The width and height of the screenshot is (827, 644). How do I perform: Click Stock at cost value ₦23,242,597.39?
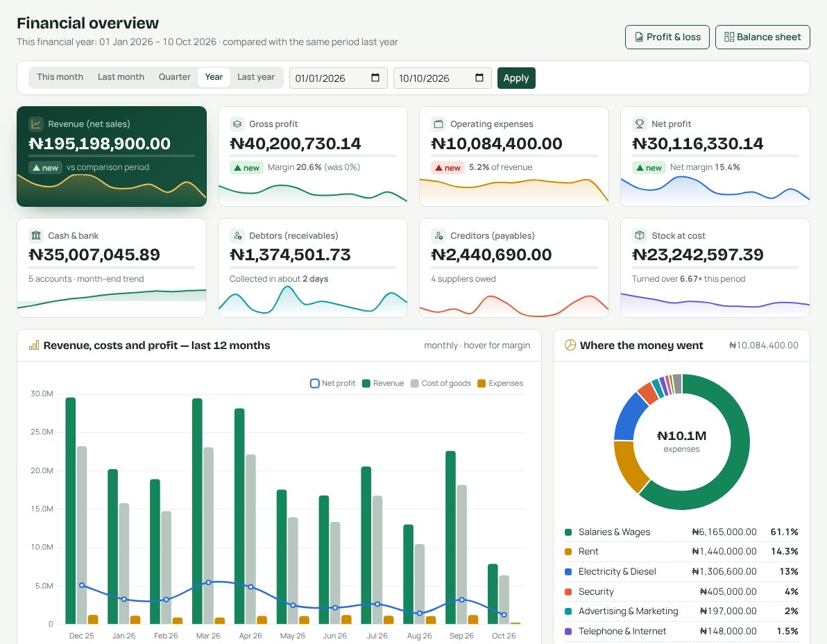pyautogui.click(x=698, y=255)
